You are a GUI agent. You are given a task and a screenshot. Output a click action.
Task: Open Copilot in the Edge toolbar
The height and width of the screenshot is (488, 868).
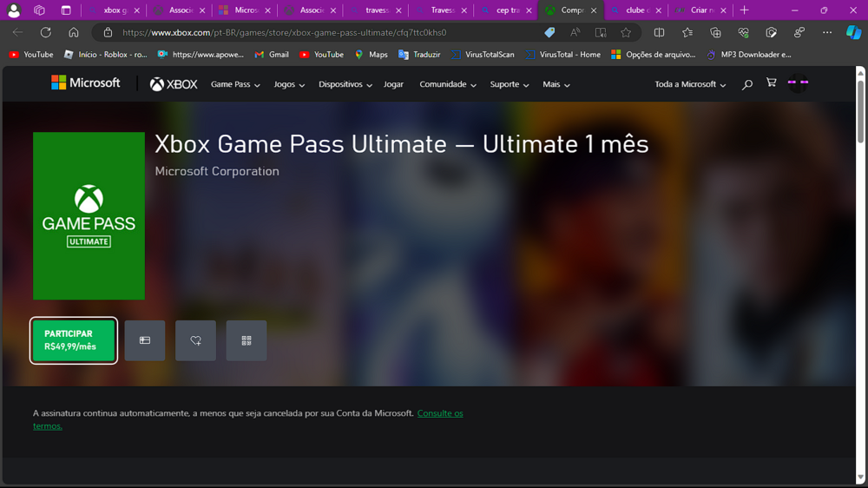[854, 32]
